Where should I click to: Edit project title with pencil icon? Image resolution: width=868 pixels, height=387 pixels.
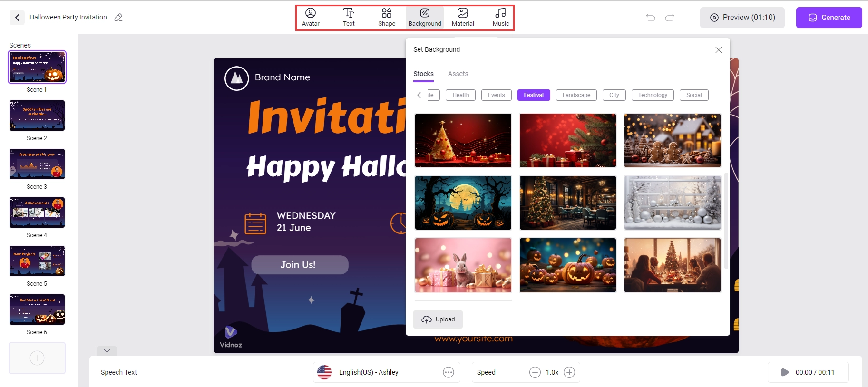[x=118, y=18]
